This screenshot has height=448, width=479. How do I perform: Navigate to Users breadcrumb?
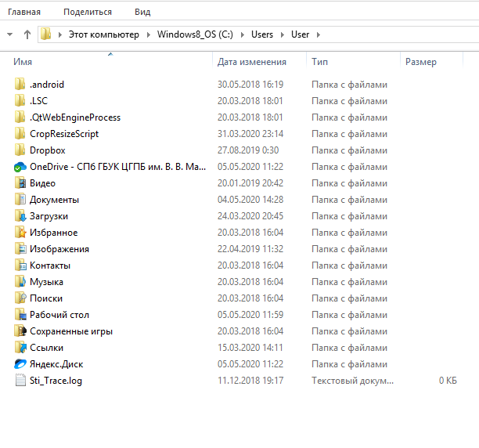[262, 34]
